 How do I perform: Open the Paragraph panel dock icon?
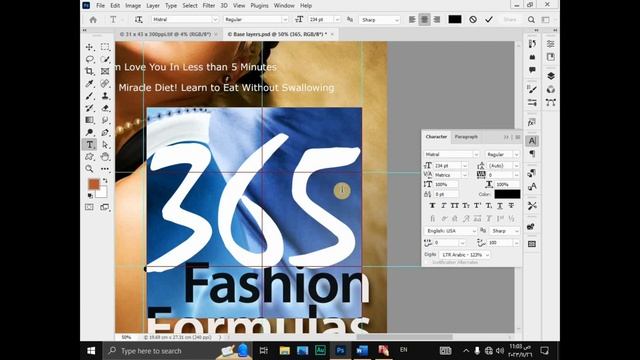point(532,154)
